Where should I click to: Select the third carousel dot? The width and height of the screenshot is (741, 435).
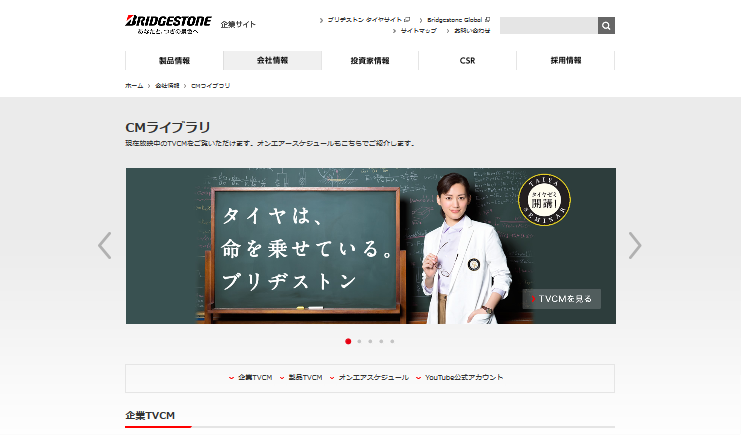(x=370, y=341)
